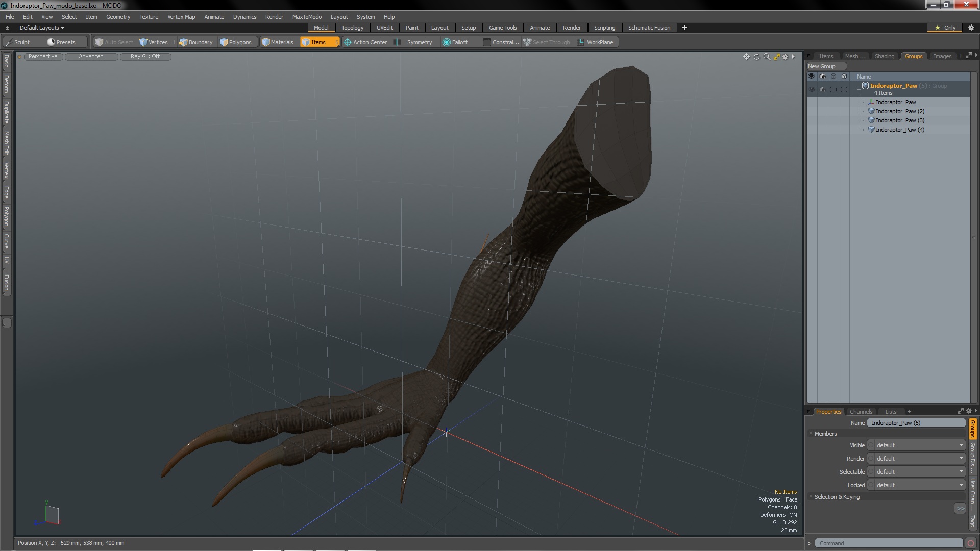Click the viewport rotate view icon
The height and width of the screenshot is (551, 980).
point(756,57)
